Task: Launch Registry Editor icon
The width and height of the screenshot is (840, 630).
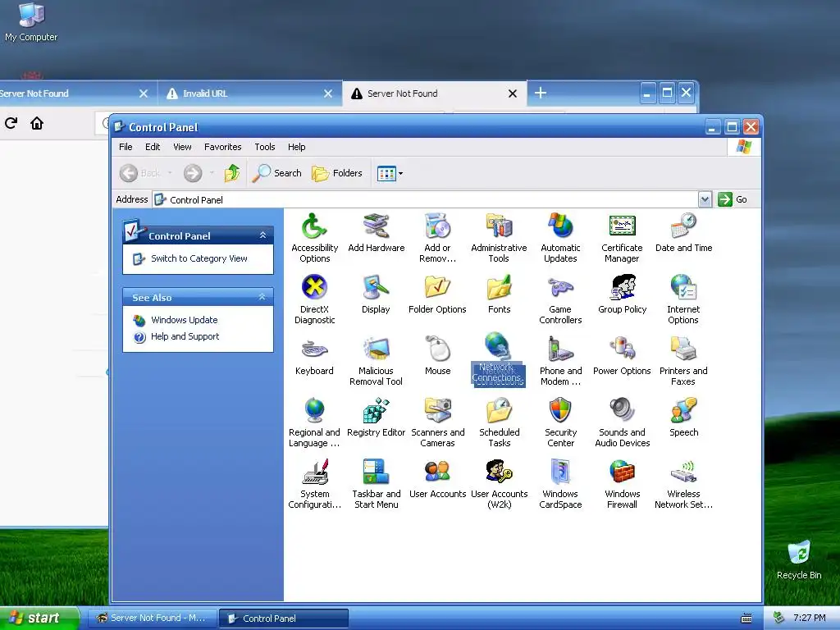Action: point(376,418)
